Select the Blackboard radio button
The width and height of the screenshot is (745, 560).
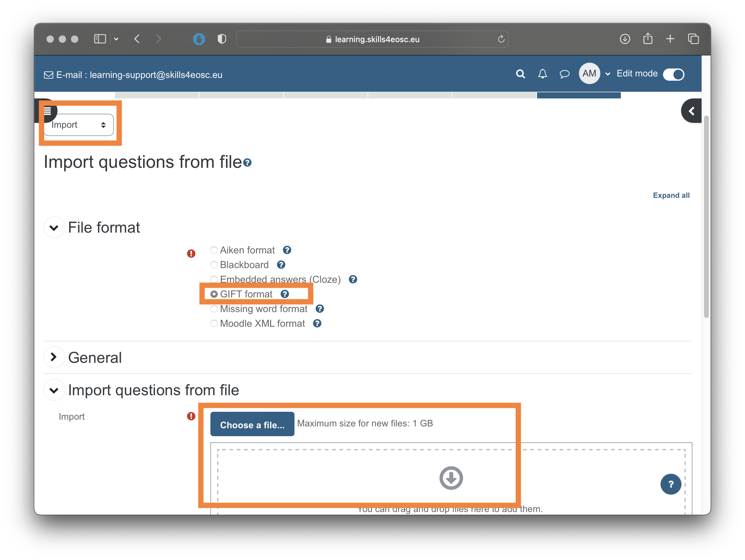tap(214, 265)
